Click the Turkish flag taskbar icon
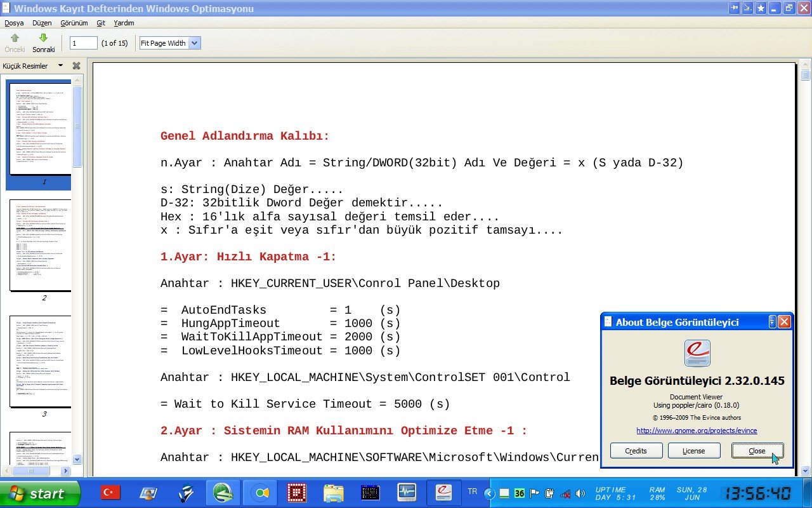This screenshot has height=508, width=812. (110, 492)
